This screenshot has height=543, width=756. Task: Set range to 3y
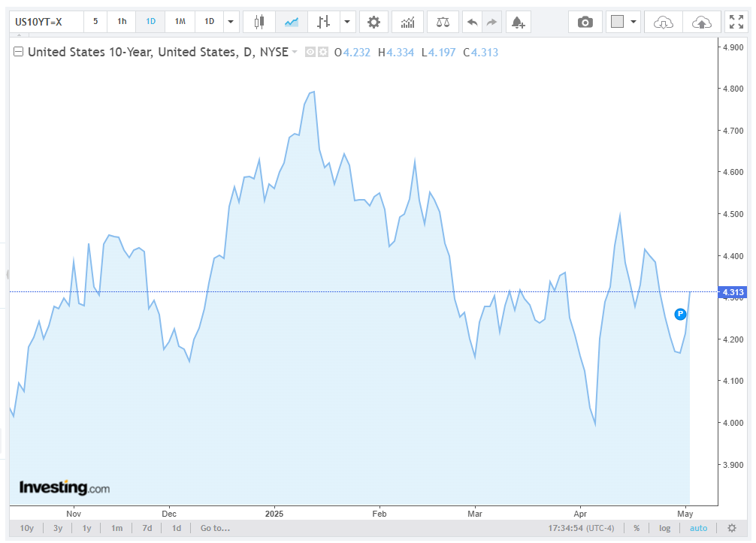(x=58, y=528)
